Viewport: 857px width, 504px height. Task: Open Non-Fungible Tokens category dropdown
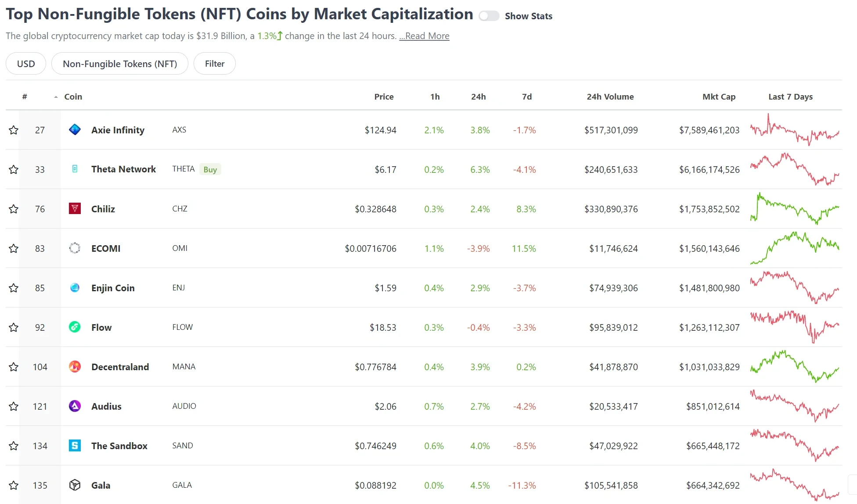pyautogui.click(x=120, y=64)
